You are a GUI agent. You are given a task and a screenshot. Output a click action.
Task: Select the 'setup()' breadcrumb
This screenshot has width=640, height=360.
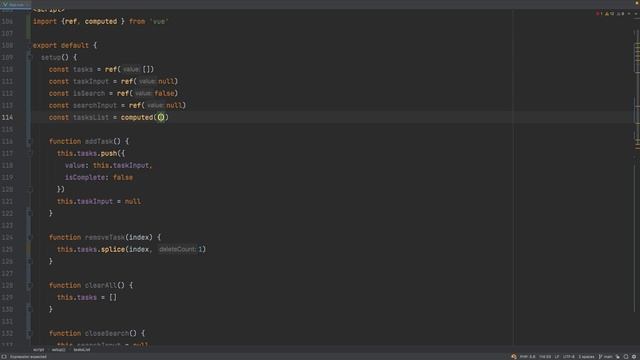[x=58, y=349]
